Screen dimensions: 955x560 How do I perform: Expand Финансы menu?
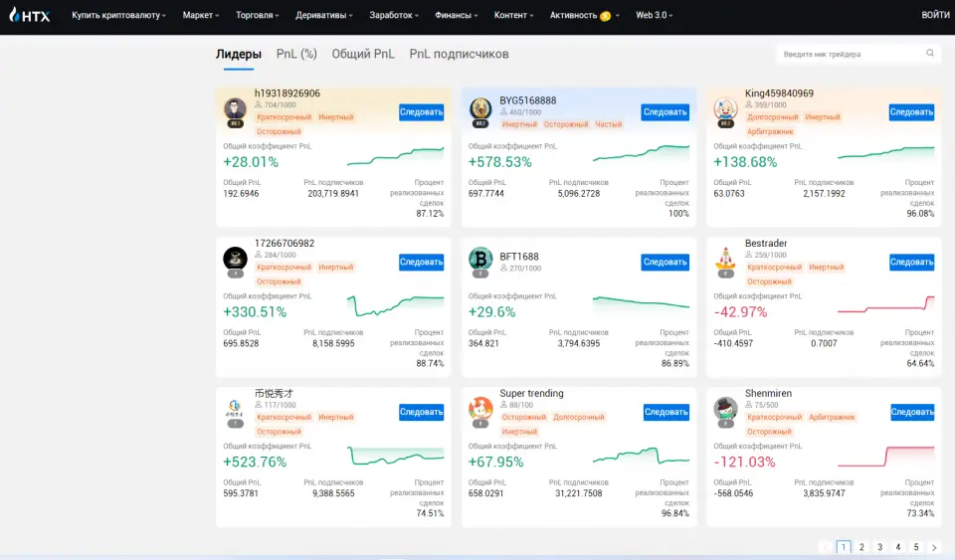click(x=457, y=15)
